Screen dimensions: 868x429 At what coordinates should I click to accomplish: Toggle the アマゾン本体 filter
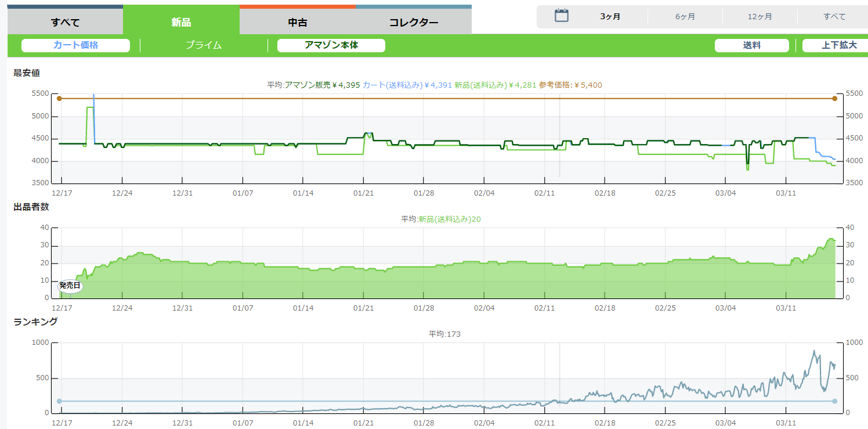(331, 45)
